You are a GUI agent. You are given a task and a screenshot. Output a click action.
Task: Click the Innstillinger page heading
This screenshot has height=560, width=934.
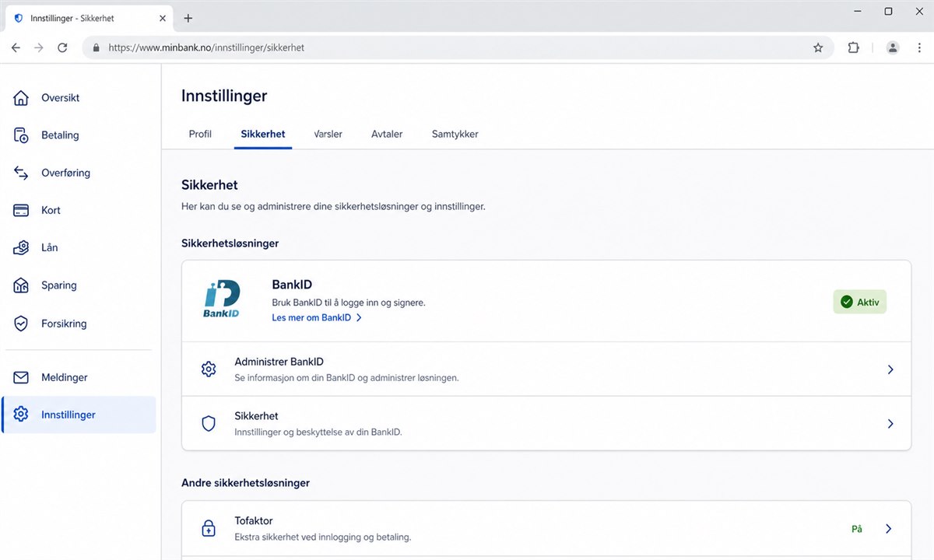pyautogui.click(x=224, y=96)
